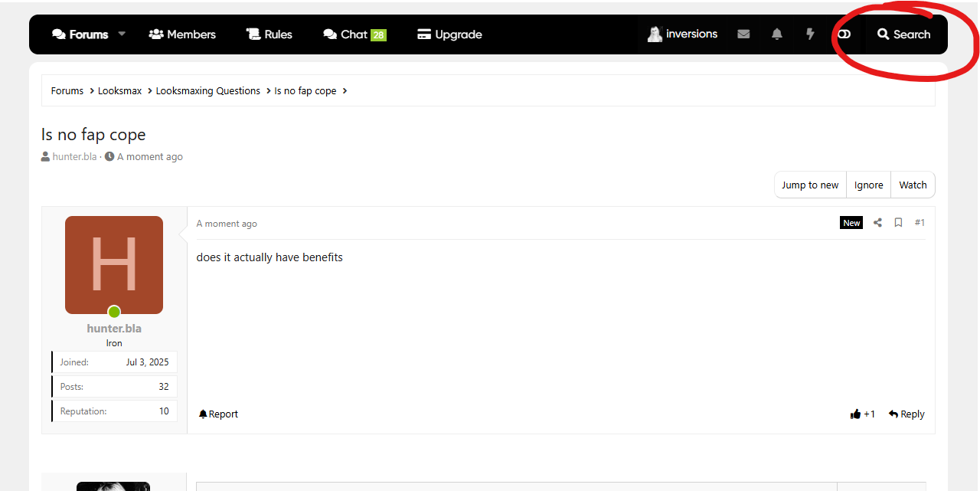Click the post's 'A moment ago' timestamp
This screenshot has height=491, width=980.
click(x=227, y=224)
